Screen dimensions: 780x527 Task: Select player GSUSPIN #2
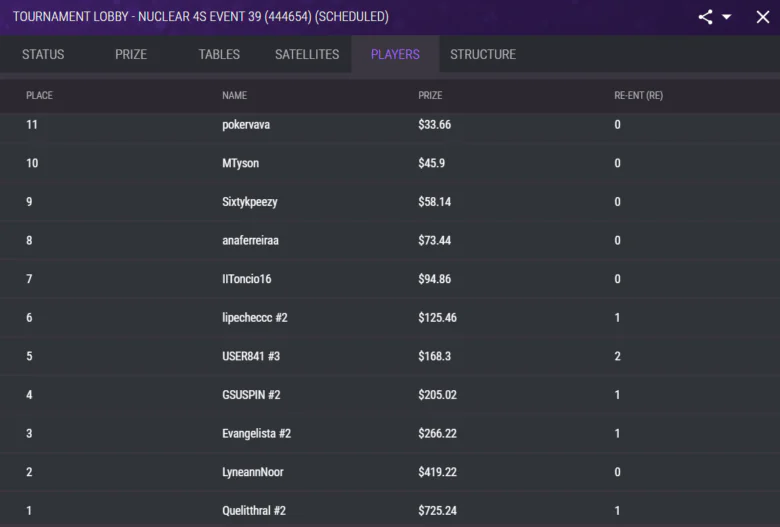[x=251, y=395]
